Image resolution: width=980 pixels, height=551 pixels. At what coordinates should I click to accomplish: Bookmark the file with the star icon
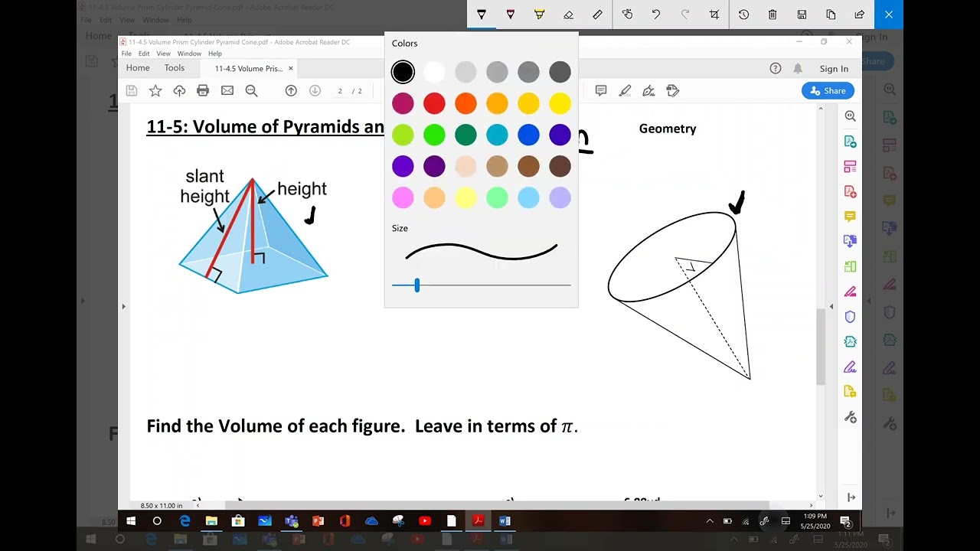click(155, 91)
